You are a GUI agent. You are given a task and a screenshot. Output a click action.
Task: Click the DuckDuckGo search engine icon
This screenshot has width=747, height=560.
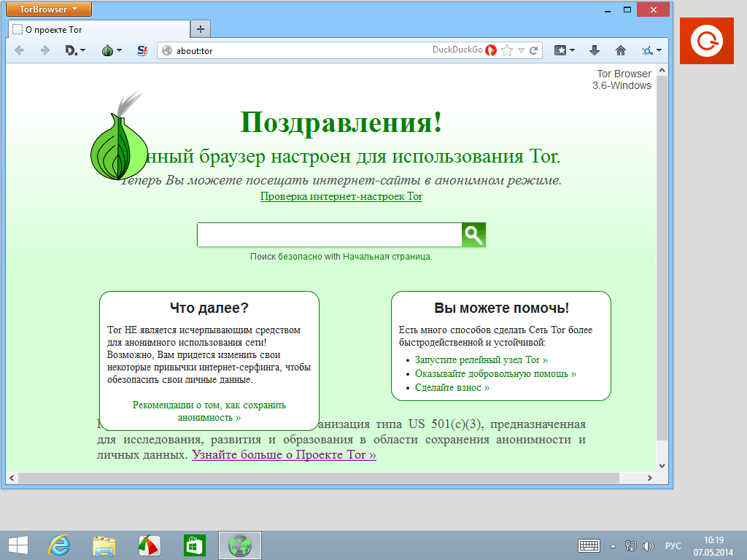click(491, 50)
